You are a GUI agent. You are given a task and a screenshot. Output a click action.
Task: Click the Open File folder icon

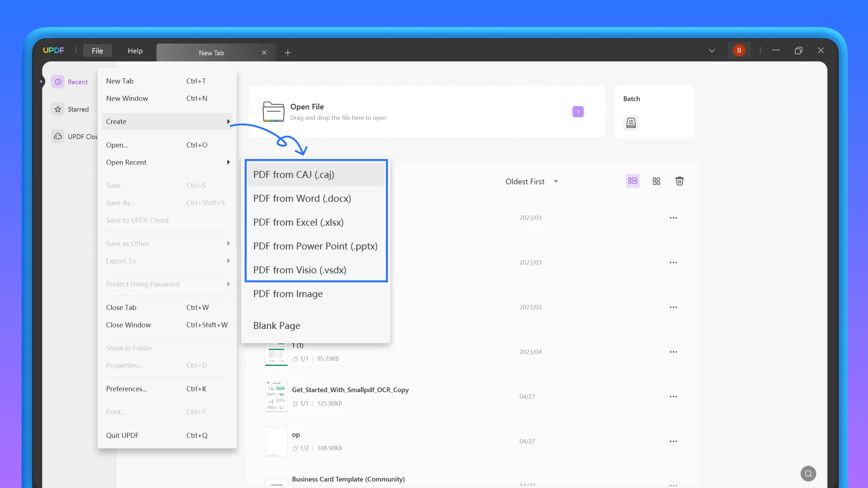point(274,111)
